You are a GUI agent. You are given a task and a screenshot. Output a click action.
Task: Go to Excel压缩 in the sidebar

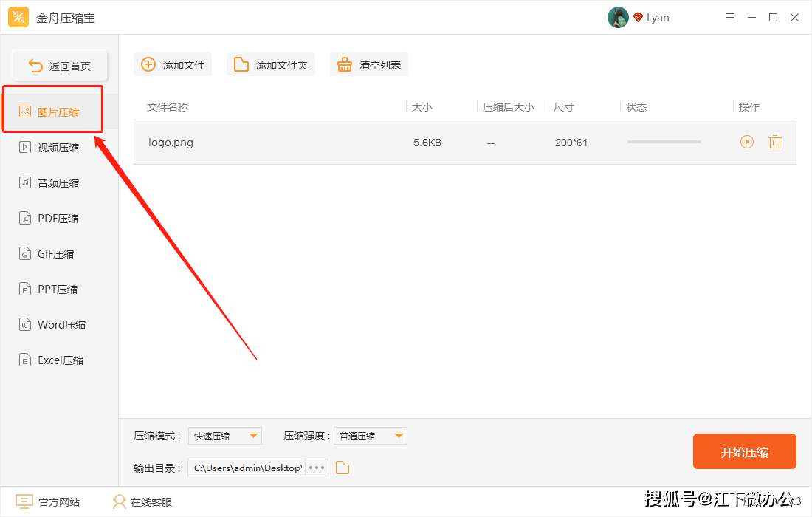click(60, 360)
